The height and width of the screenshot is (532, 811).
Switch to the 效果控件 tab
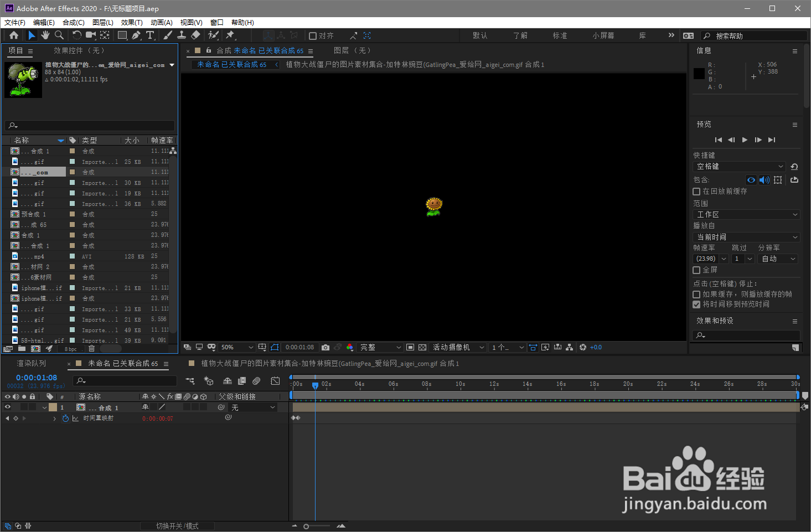(x=79, y=51)
